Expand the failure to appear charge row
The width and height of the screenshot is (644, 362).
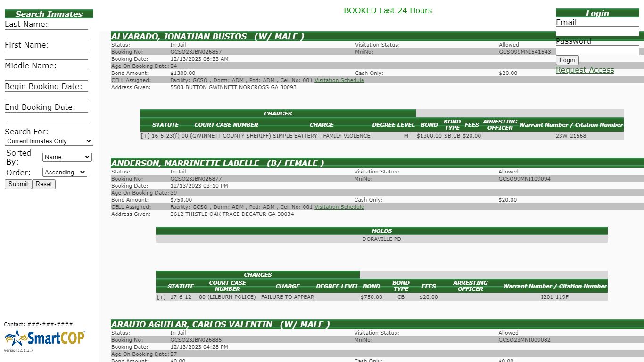pos(161,297)
